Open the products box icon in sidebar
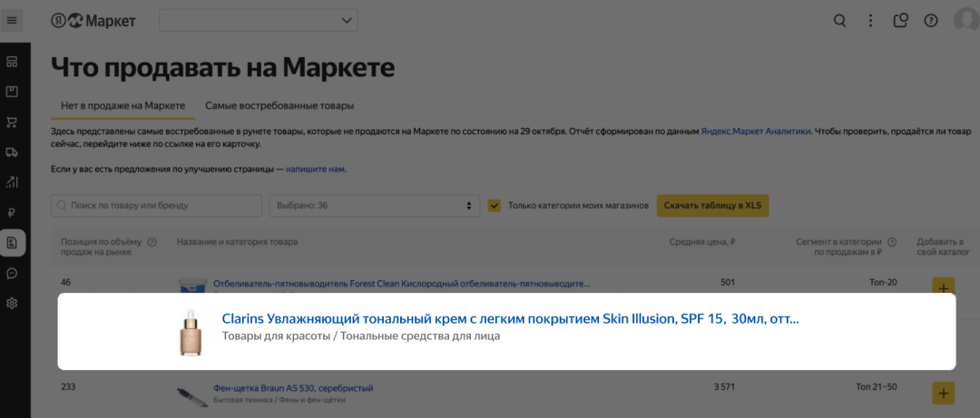980x418 pixels. [12, 92]
